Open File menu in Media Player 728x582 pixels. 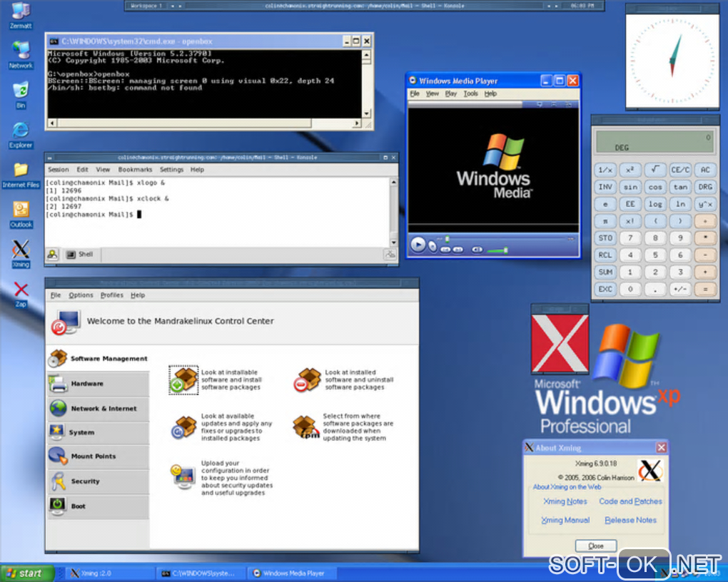(x=415, y=93)
